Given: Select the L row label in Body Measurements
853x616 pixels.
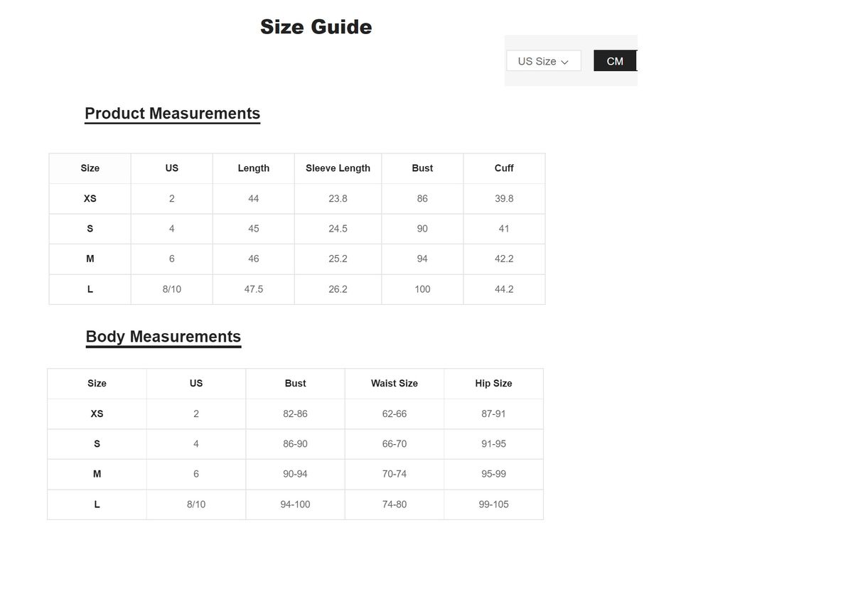Looking at the screenshot, I should click(x=97, y=504).
